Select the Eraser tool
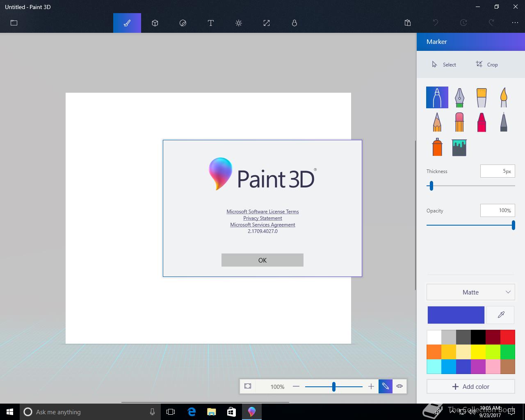This screenshot has height=420, width=525. coord(459,122)
